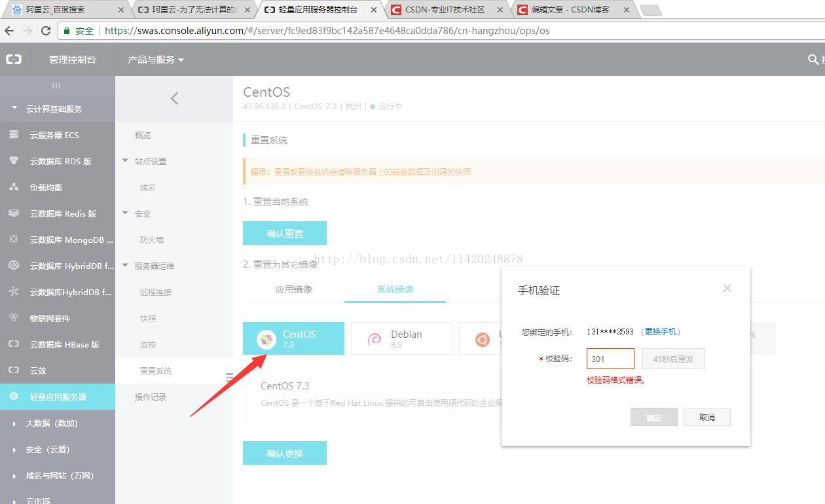825x504 pixels.
Task: Expand the 域名与网站（万网） section
Action: pos(14,476)
